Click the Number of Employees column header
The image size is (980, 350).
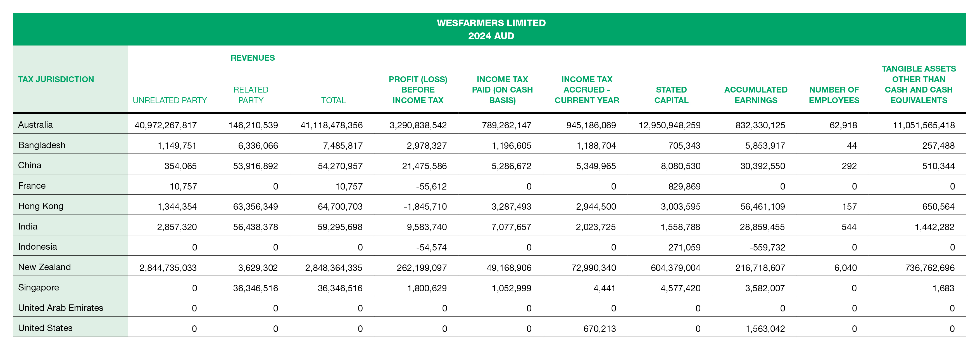pyautogui.click(x=834, y=95)
